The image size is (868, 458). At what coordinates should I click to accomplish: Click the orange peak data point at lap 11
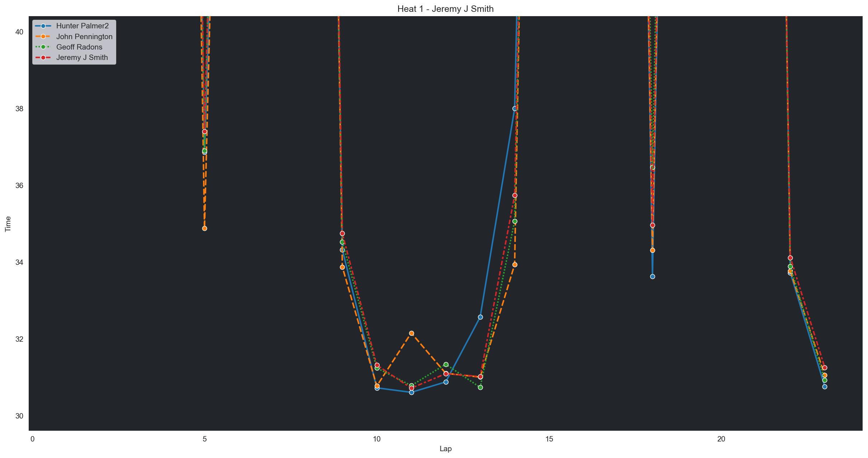411,333
